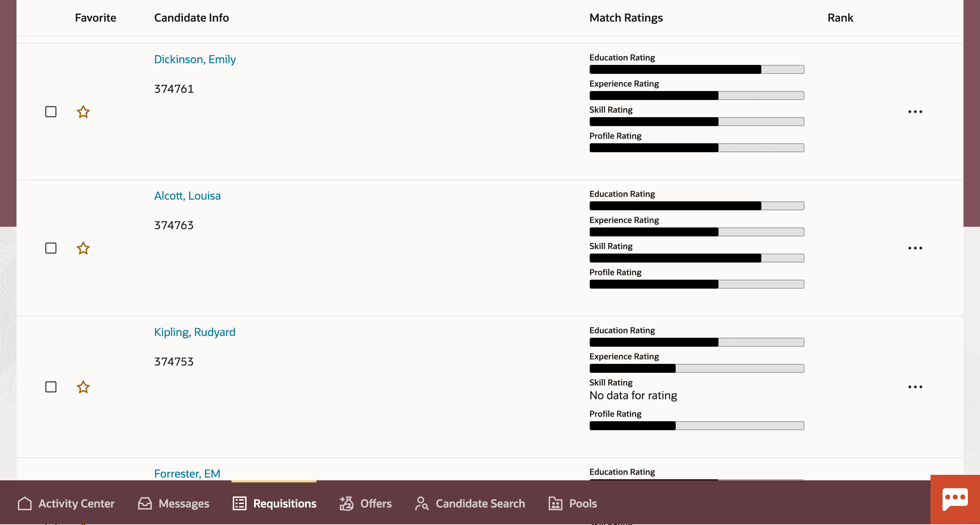
Task: Check the box for Louisa Alcott
Action: point(51,248)
